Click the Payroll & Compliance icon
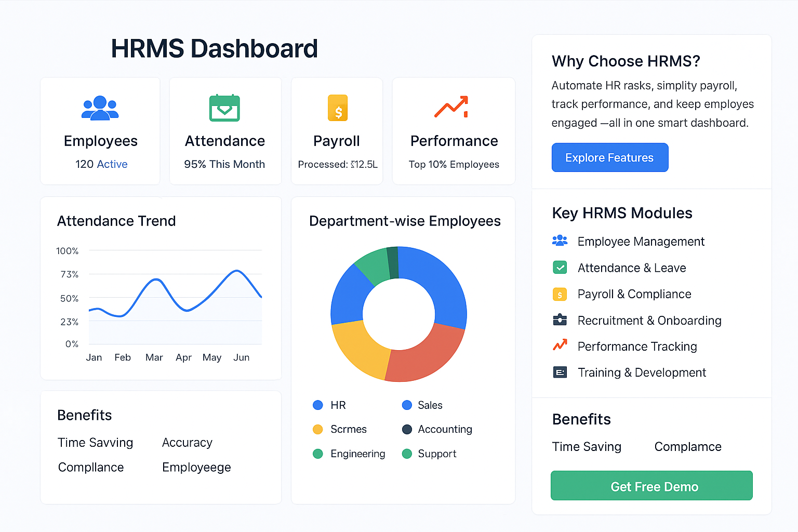The height and width of the screenshot is (532, 798). (x=560, y=294)
